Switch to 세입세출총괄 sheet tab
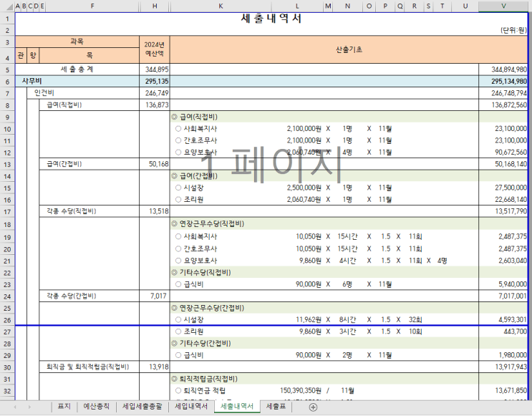Image resolution: width=532 pixels, height=416 pixels. coord(142,406)
